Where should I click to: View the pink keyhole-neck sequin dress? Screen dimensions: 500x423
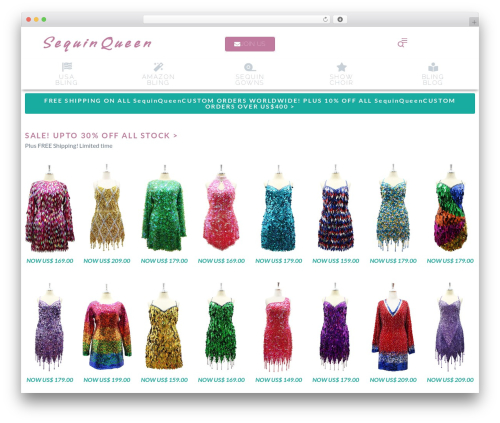click(x=221, y=207)
